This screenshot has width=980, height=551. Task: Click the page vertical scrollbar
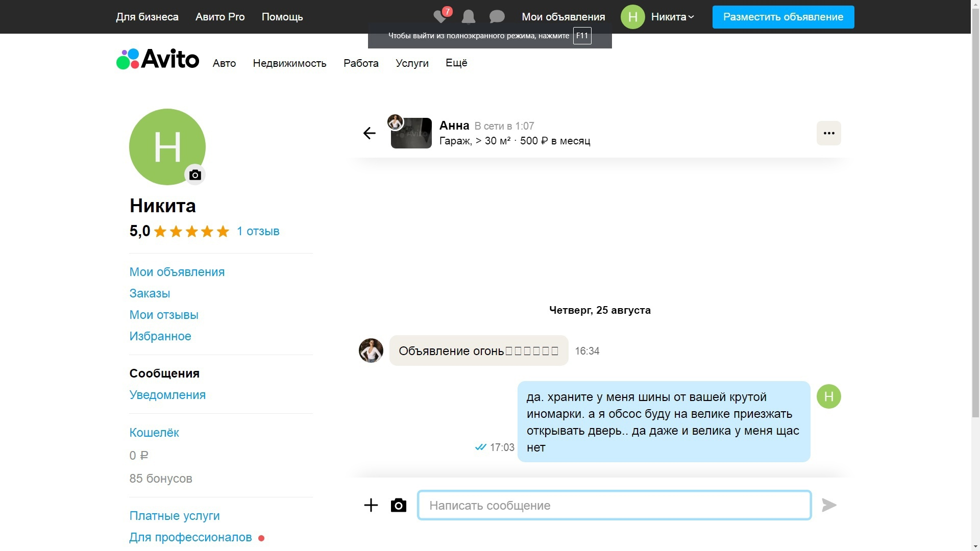coord(975,275)
